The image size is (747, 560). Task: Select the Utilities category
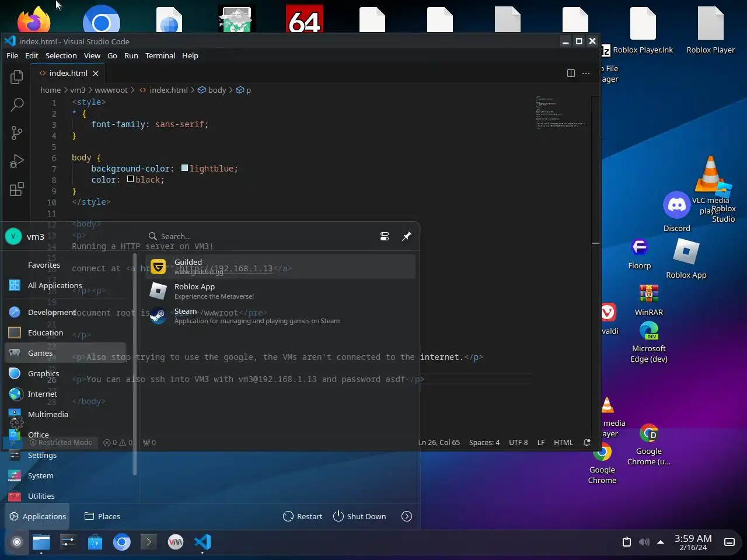(x=65, y=496)
